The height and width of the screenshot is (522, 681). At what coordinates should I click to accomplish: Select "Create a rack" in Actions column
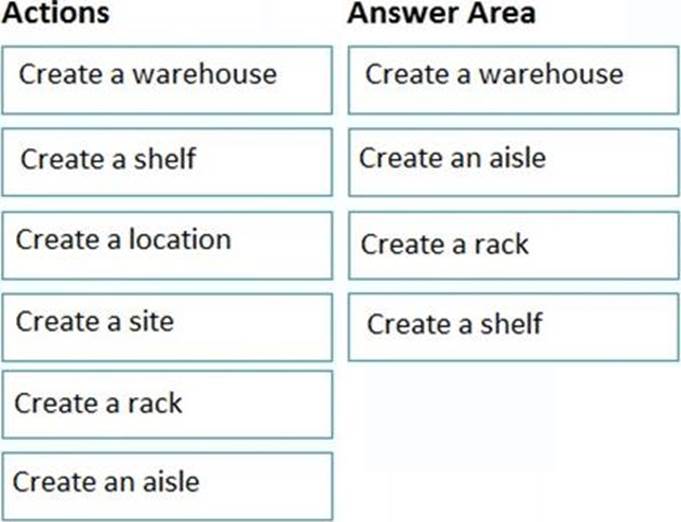[167, 404]
